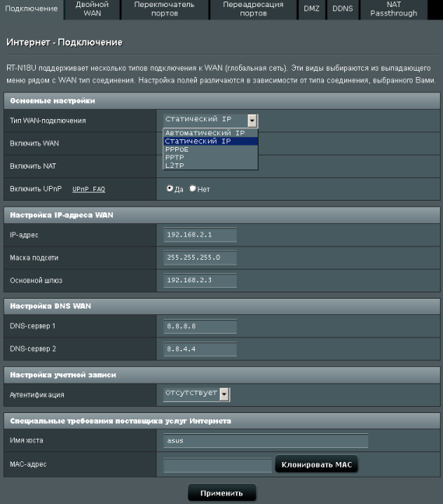This screenshot has height=504, width=443.
Task: Set Включить UPnP to Да
Action: point(170,189)
